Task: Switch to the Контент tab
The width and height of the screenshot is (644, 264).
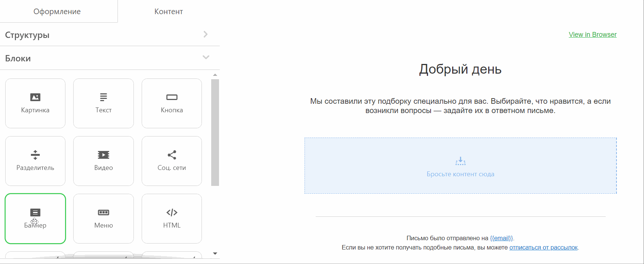Action: tap(168, 12)
